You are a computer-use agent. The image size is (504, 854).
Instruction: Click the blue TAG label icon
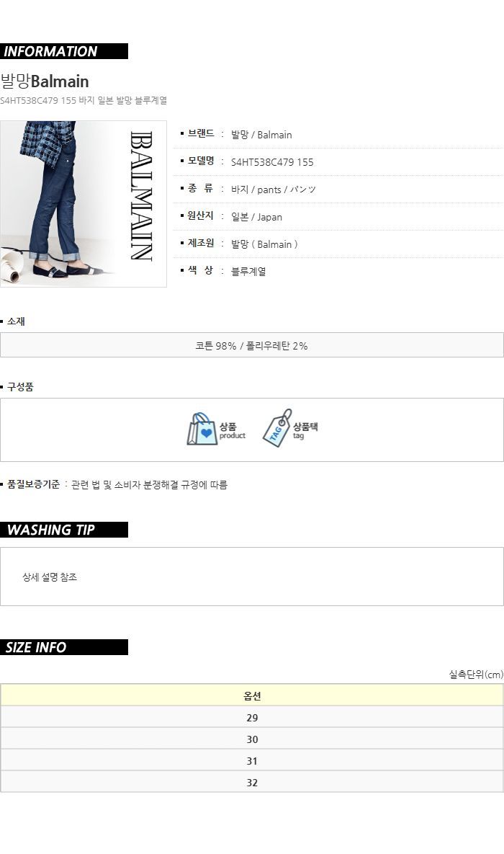(278, 428)
